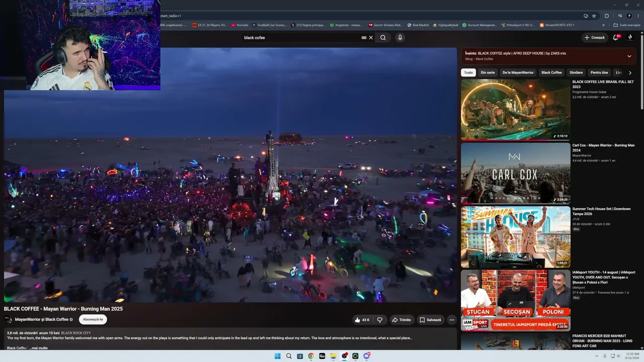644x362 pixels.
Task: Show hidden system tray icons
Action: click(x=597, y=356)
